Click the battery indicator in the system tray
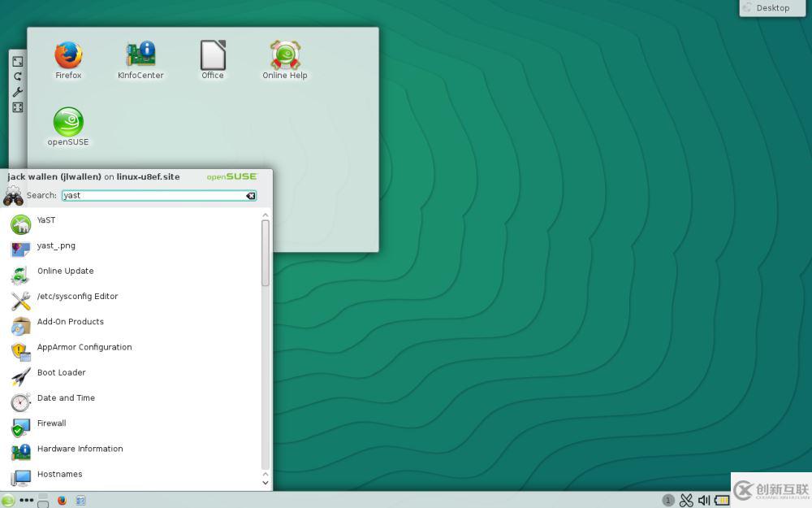This screenshot has width=812, height=508. [x=721, y=501]
